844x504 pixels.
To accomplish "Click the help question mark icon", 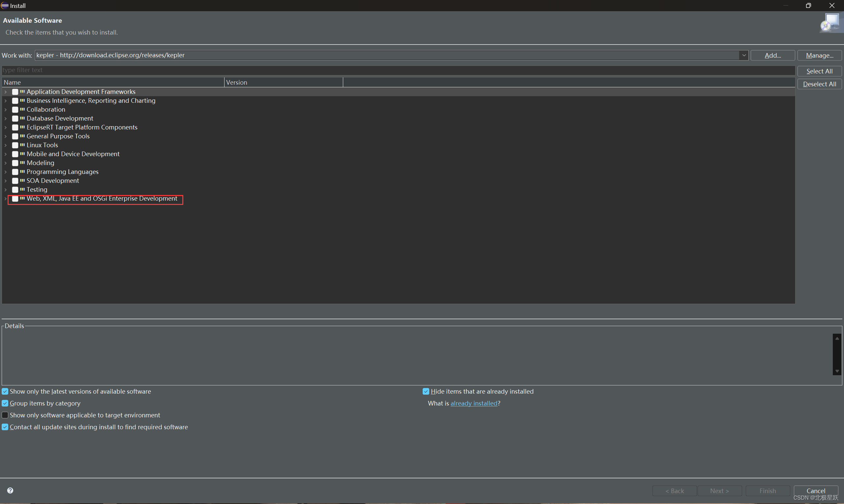I will pos(10,490).
